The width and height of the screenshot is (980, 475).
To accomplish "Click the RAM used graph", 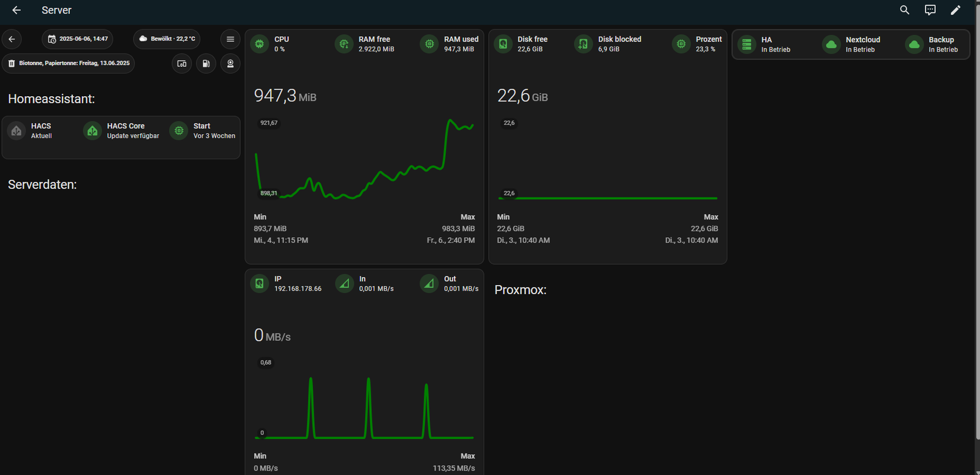I will pos(364,159).
